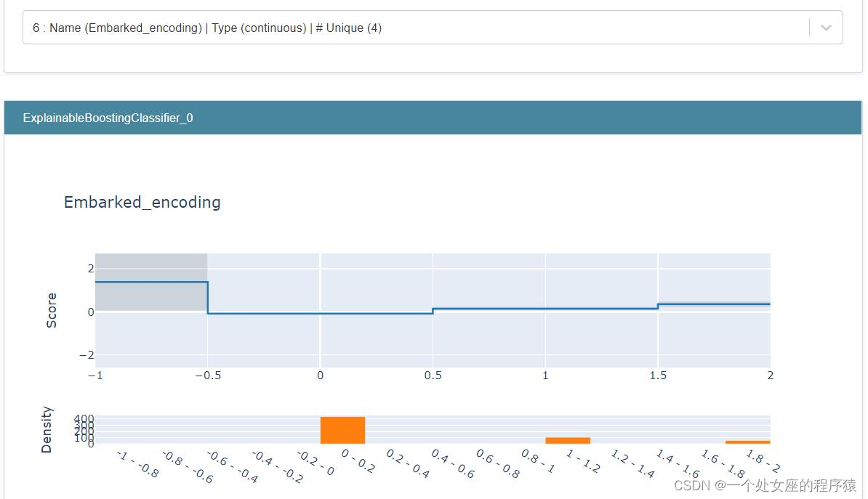Viewport: 868px width, 499px height.
Task: Click the Embarked_encoding chart title
Action: click(142, 202)
